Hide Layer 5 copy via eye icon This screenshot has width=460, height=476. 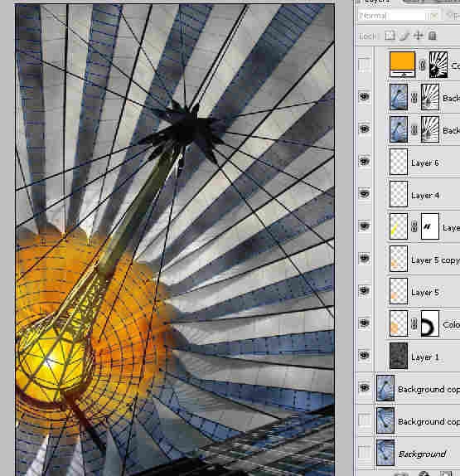pos(364,259)
